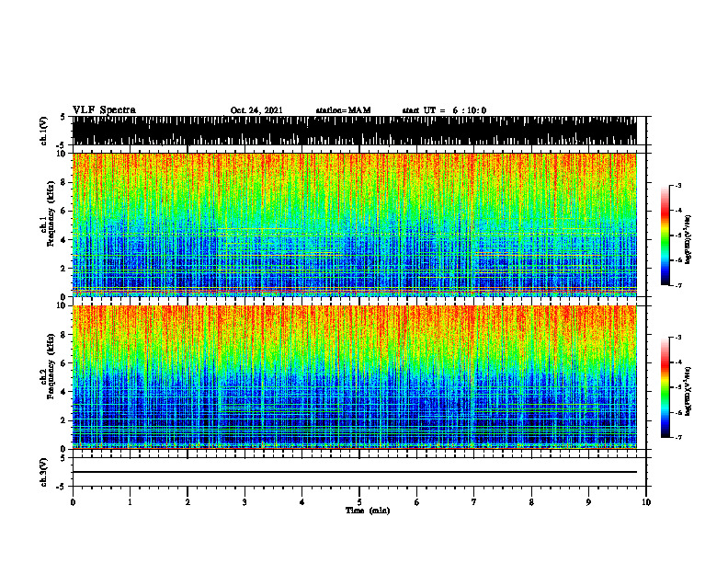Click time axis tick label "4"
Screen dimensions: 728x563
click(x=302, y=502)
